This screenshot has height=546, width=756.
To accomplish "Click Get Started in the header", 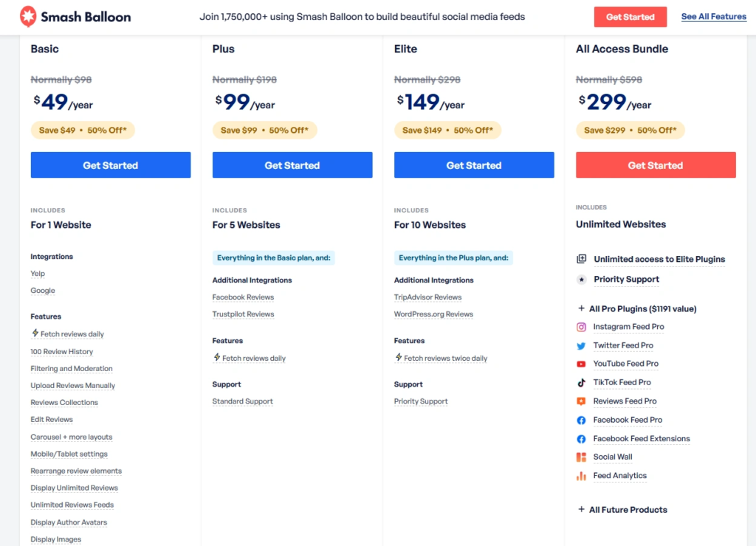I will click(630, 16).
